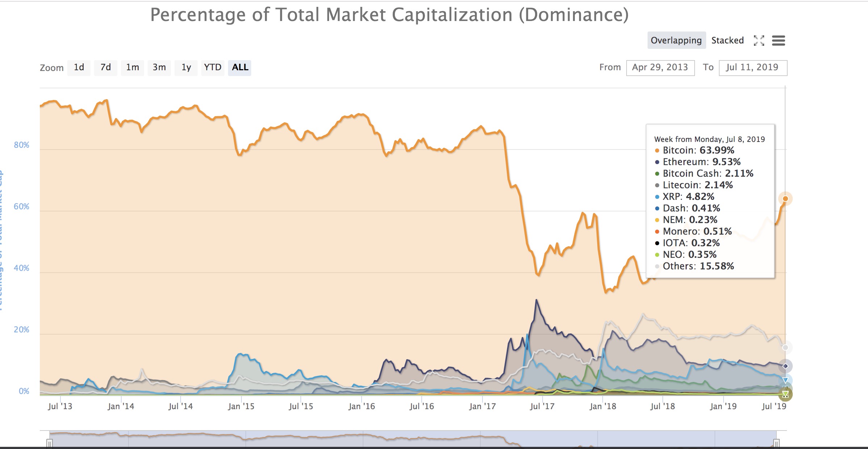The width and height of the screenshot is (868, 449).
Task: Edit the To date field
Action: point(753,68)
